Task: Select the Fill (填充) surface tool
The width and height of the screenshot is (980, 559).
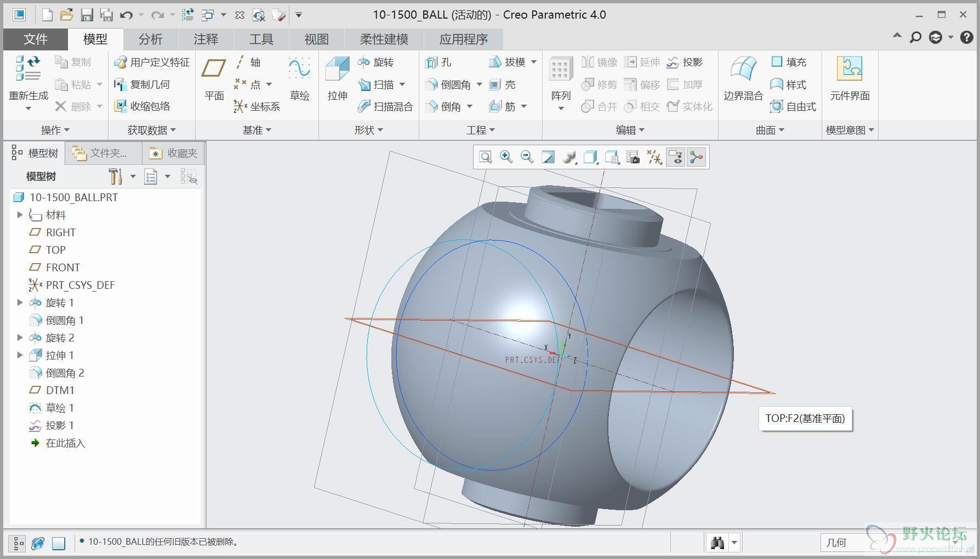Action: [789, 62]
